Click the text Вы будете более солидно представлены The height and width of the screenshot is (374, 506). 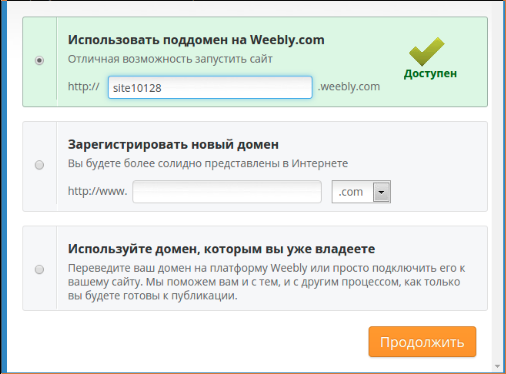pos(173,164)
